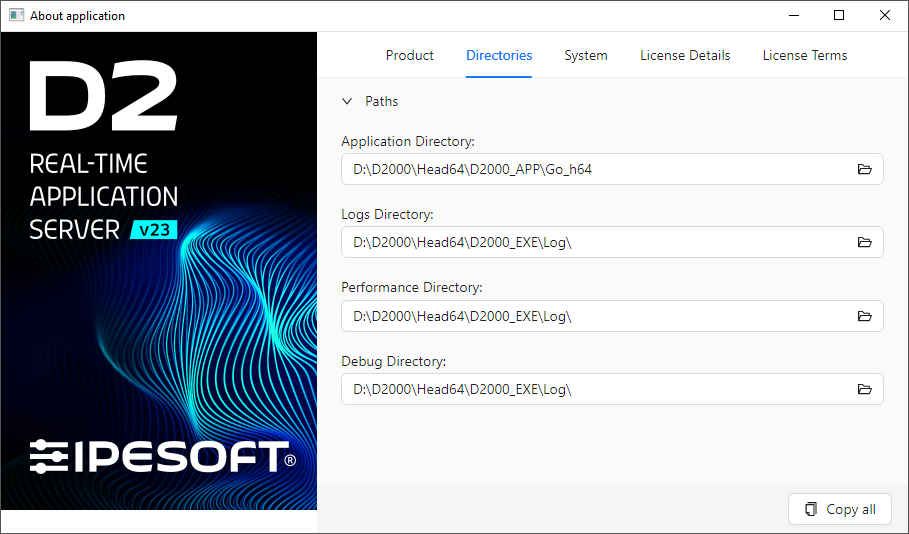This screenshot has width=909, height=534.
Task: Click the v23 version badge
Action: point(154,230)
